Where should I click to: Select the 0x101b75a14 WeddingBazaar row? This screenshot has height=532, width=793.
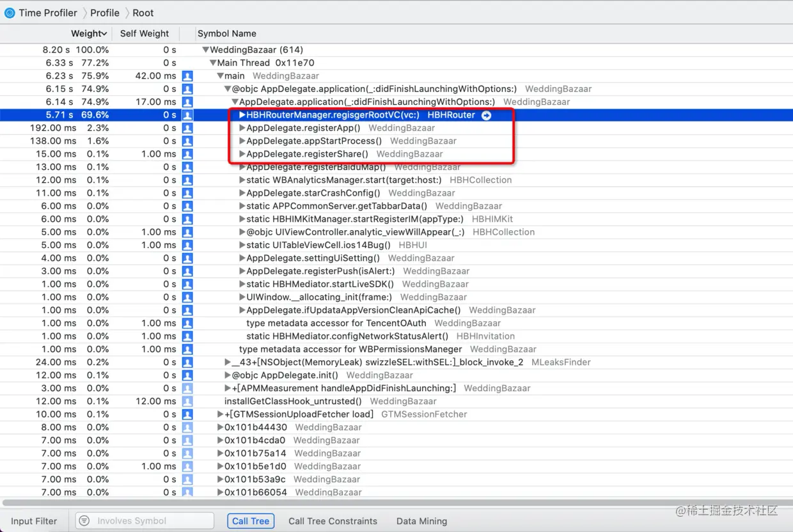click(x=396, y=453)
